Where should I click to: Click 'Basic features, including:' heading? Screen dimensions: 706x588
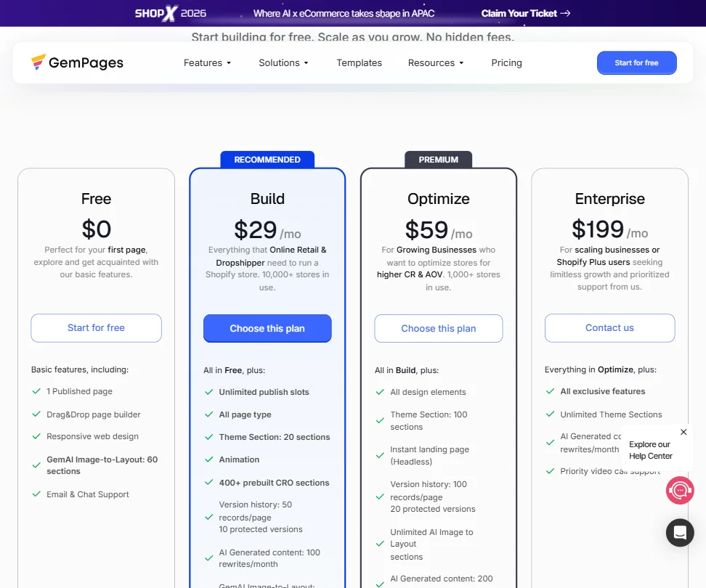pyautogui.click(x=80, y=369)
